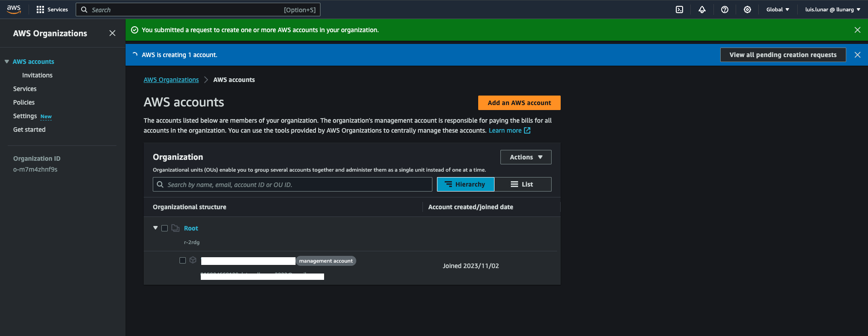The image size is (868, 336).
Task: Click the Root folder icon
Action: coord(175,228)
